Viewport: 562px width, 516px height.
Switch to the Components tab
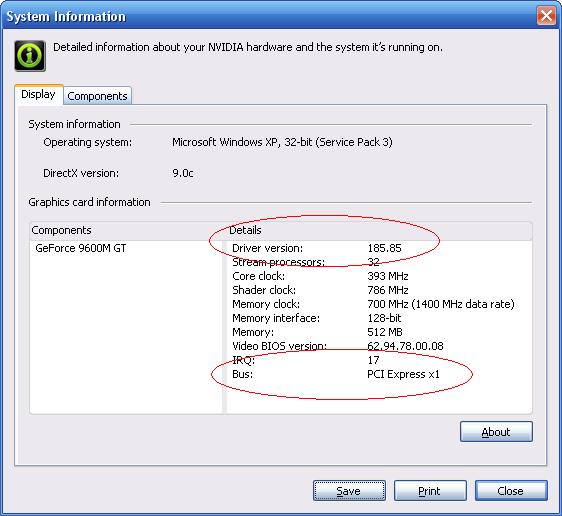97,96
